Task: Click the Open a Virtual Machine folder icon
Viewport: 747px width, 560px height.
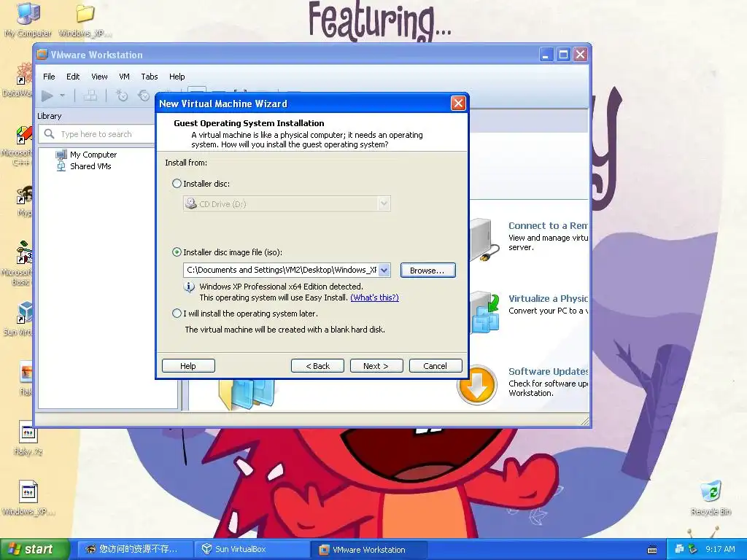Action: [x=247, y=394]
